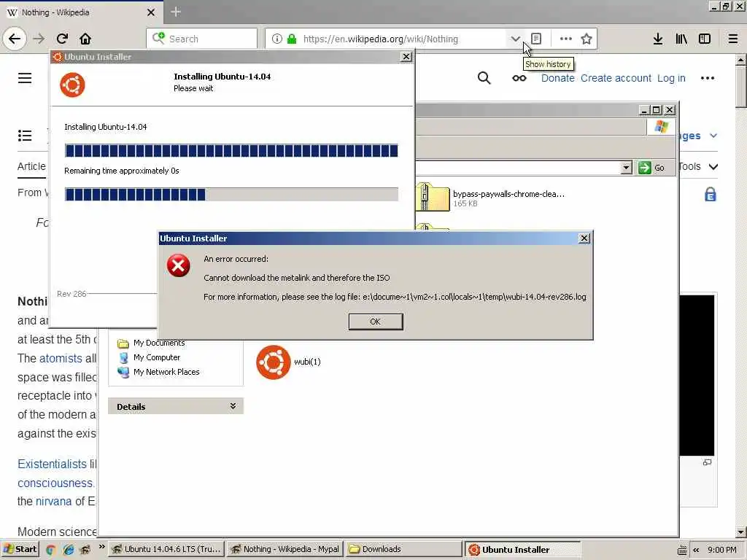Click the browser forward arrow
Image resolution: width=747 pixels, height=560 pixels.
tap(39, 39)
